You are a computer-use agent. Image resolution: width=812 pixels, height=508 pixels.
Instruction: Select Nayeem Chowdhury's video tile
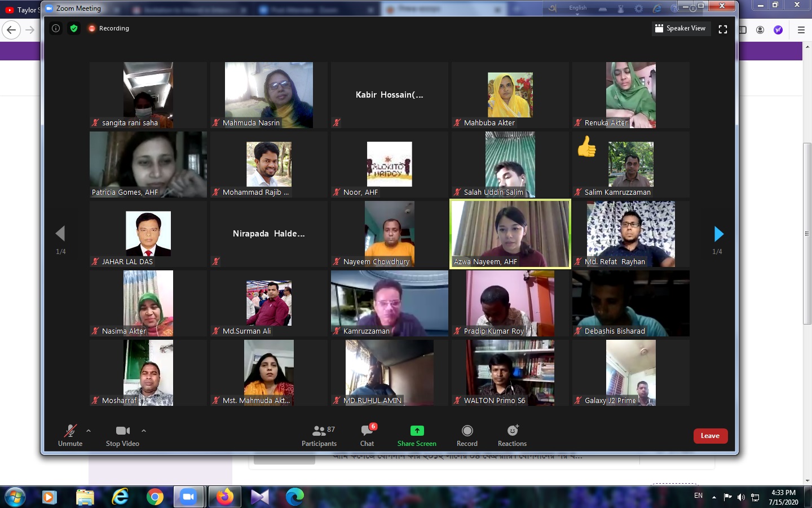390,234
